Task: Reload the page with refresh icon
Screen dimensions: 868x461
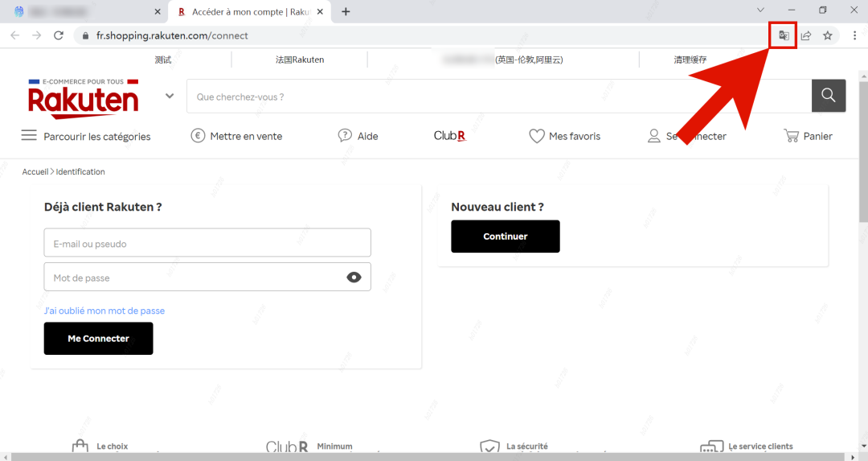Action: tap(59, 35)
